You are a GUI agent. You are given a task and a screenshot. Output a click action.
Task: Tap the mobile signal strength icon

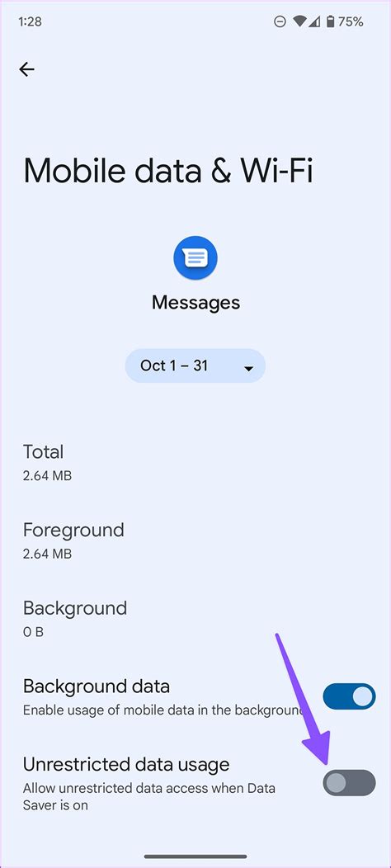(314, 21)
